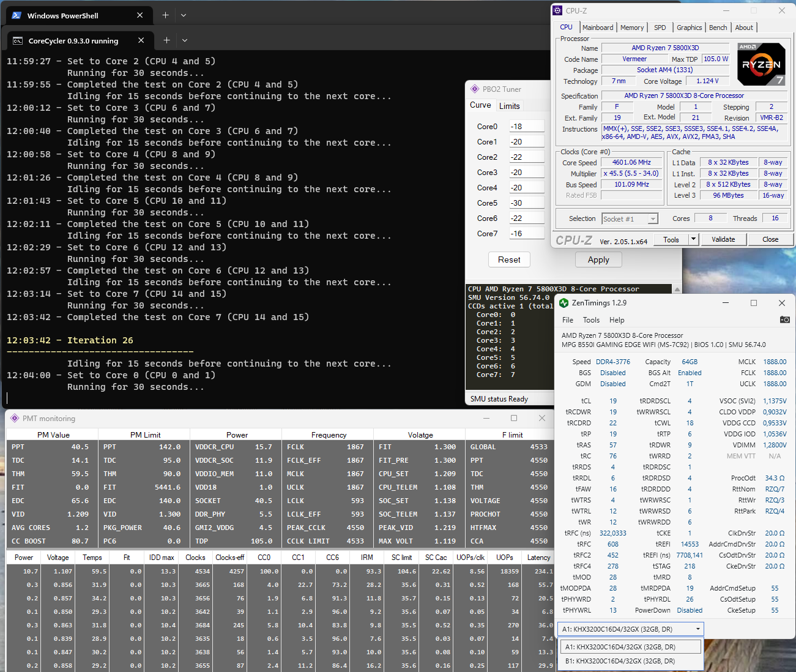Click the AMD Ryzen 7 logo in CPU-Z

click(761, 64)
